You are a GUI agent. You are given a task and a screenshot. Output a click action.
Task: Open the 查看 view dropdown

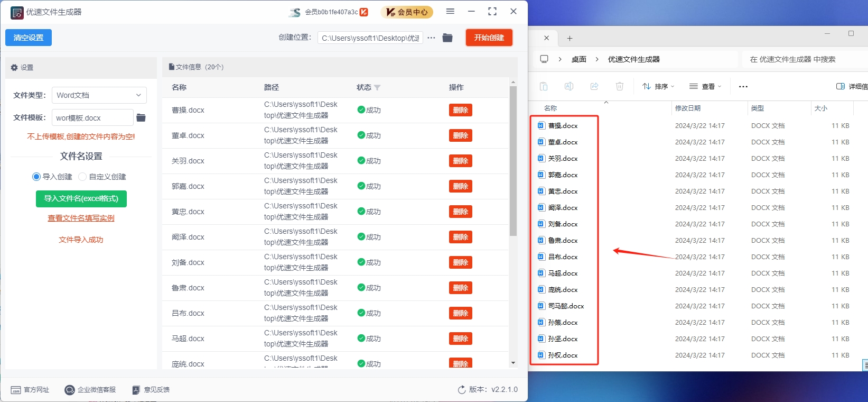click(705, 86)
